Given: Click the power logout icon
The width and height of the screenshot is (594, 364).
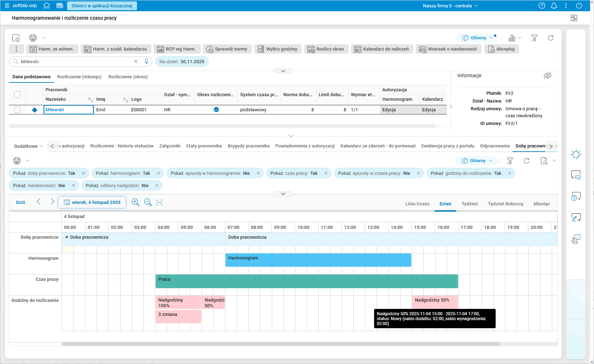Looking at the screenshot, I should [579, 6].
